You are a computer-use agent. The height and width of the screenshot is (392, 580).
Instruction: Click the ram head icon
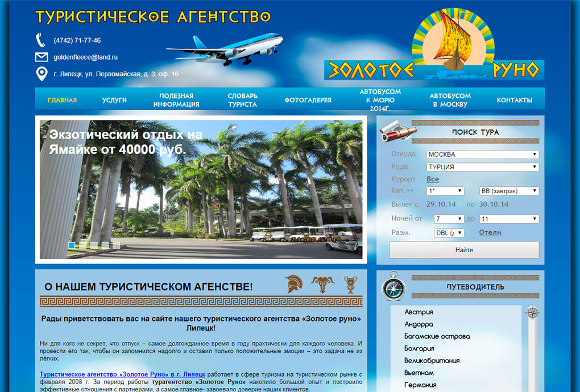[x=322, y=285]
